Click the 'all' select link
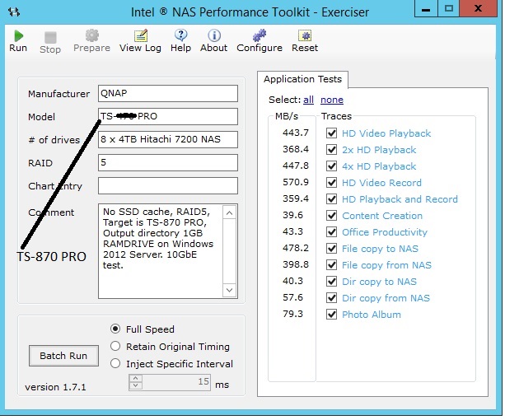The height and width of the screenshot is (420, 505). (308, 100)
